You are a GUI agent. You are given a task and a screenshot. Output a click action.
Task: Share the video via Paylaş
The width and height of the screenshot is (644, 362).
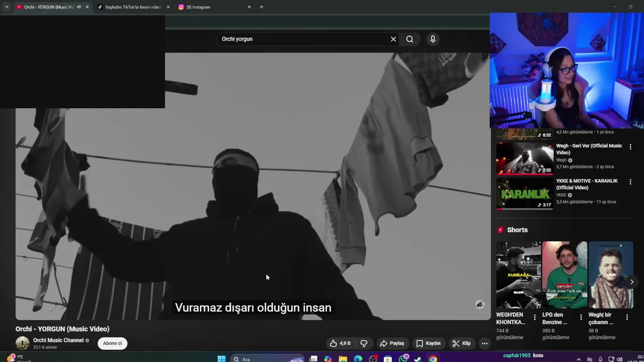pos(392,343)
